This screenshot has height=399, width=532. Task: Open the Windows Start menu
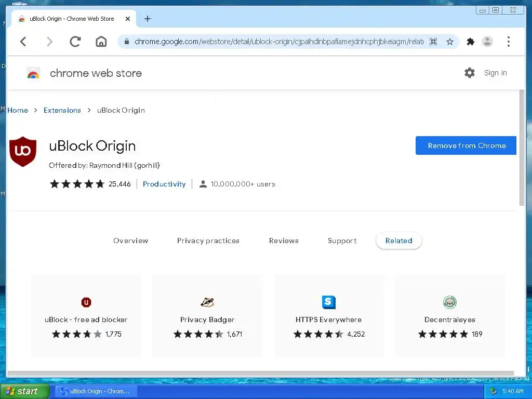24,391
